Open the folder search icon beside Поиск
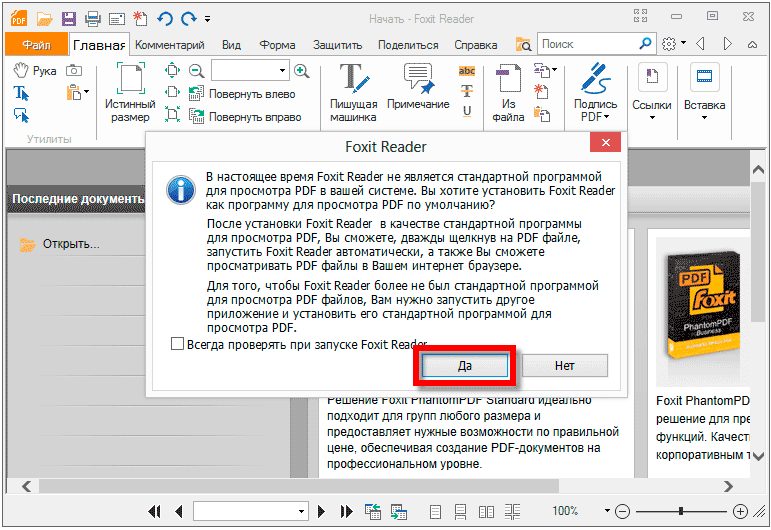 coord(523,44)
